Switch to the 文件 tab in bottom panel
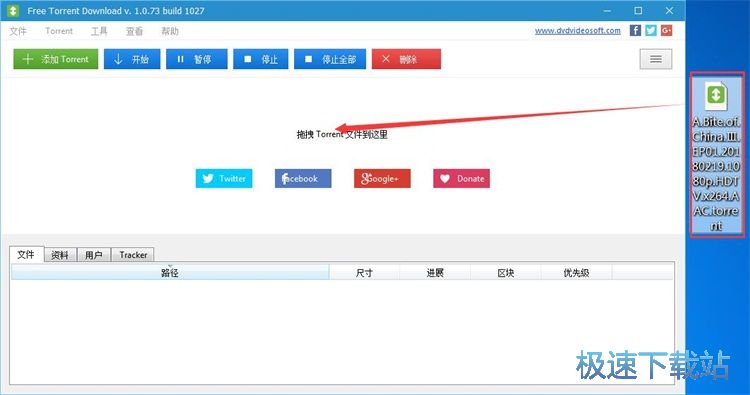750x395 pixels. tap(26, 254)
